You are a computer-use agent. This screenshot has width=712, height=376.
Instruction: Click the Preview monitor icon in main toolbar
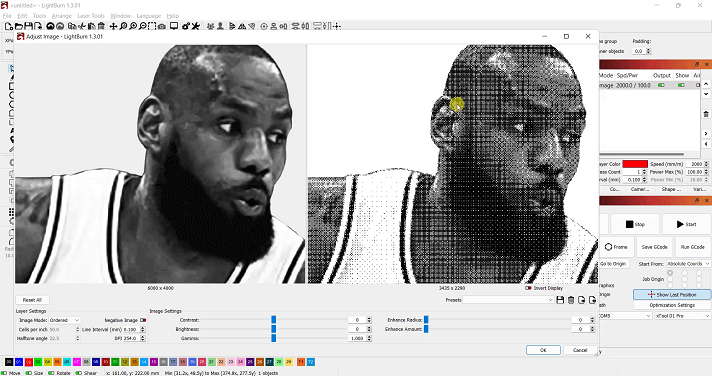click(x=173, y=26)
